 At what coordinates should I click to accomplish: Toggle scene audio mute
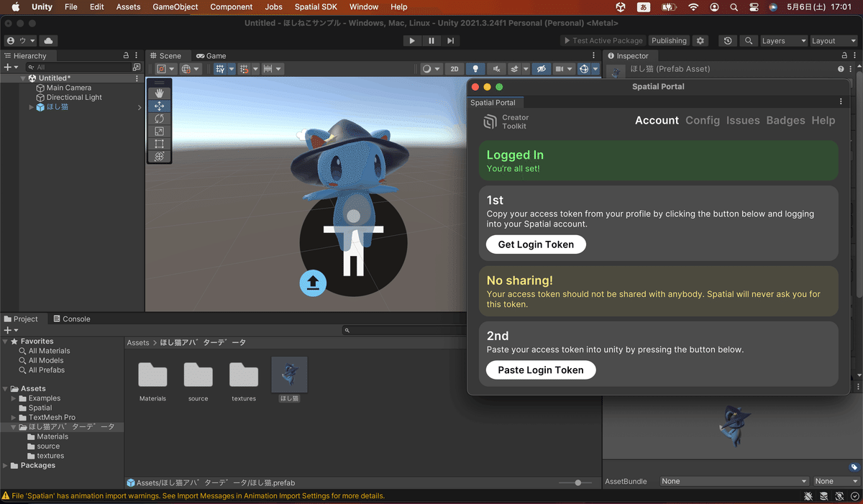pos(496,69)
